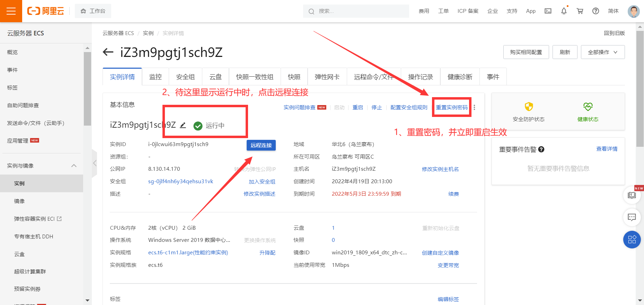The image size is (644, 305).
Task: Open the user avatar menu
Action: click(634, 11)
